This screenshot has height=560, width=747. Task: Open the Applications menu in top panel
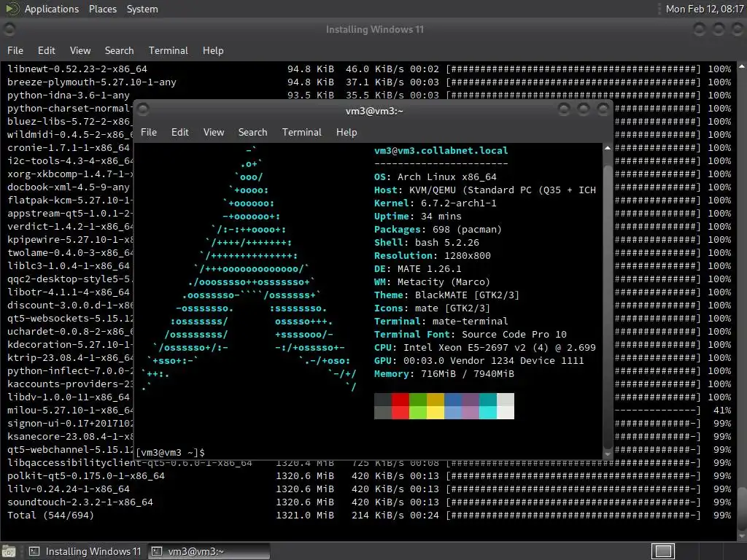pyautogui.click(x=52, y=9)
